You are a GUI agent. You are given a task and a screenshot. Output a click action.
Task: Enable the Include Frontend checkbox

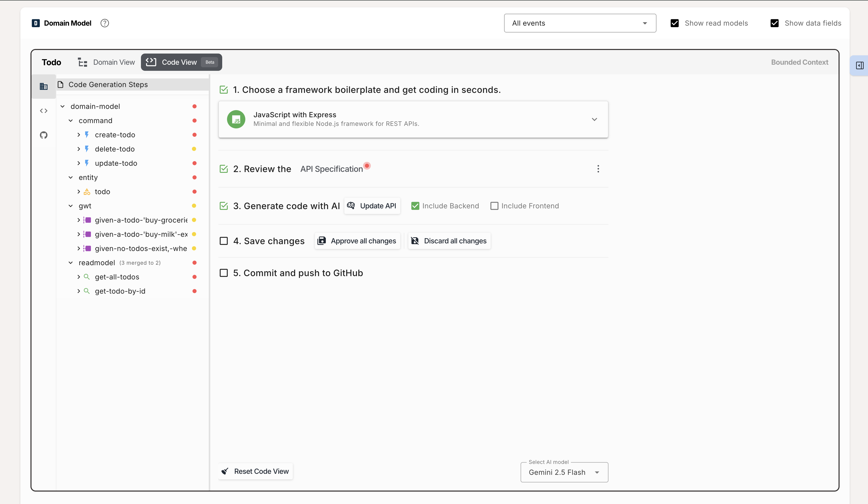click(x=494, y=206)
